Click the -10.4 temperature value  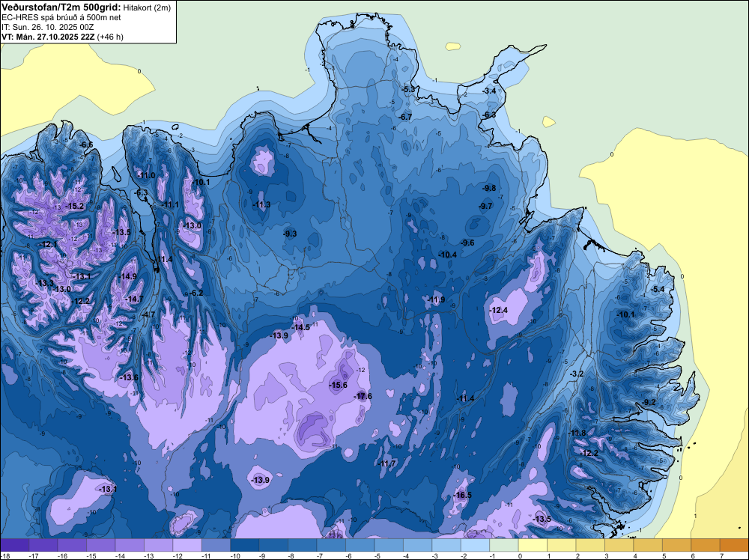(448, 255)
